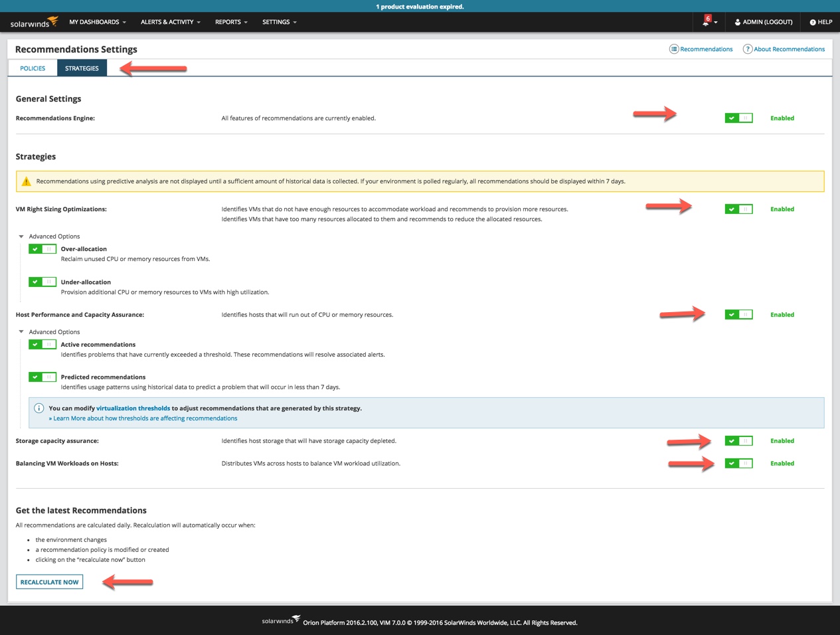
Task: Open the Settings dropdown menu
Action: [280, 23]
